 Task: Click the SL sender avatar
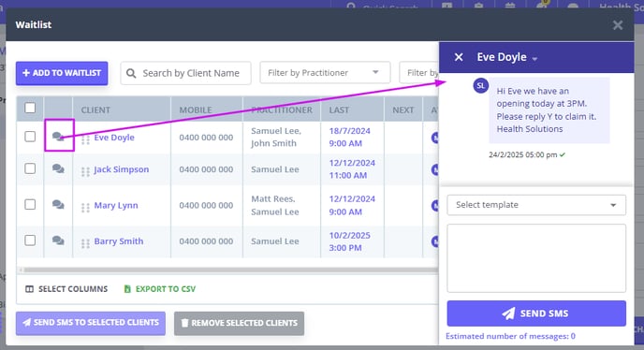(x=480, y=86)
